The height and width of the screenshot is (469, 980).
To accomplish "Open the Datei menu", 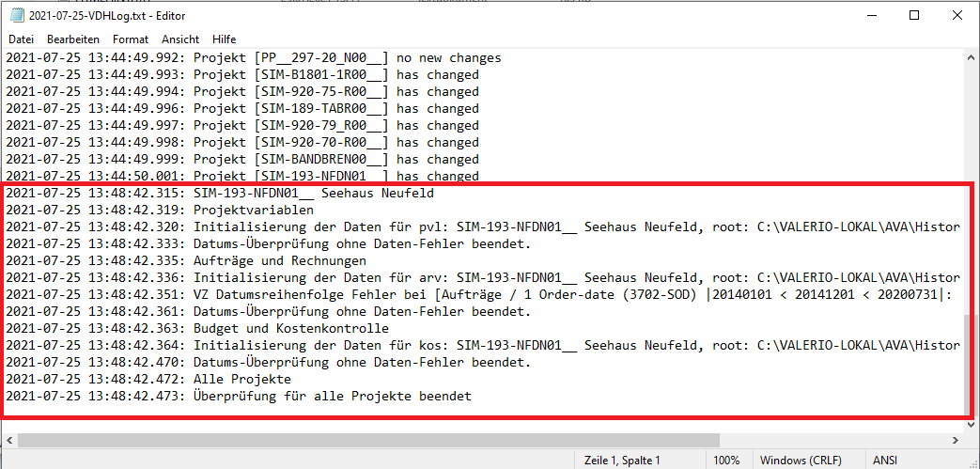I will click(21, 39).
